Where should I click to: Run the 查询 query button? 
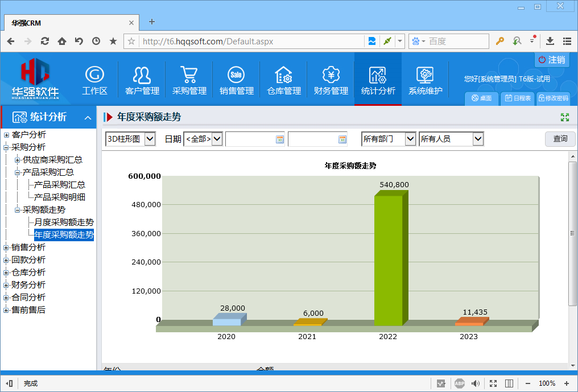(x=560, y=139)
